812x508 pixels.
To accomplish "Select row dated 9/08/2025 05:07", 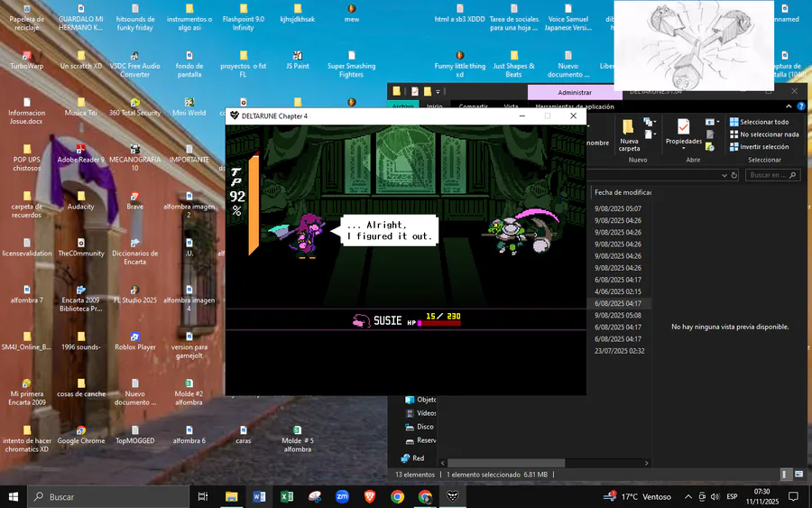I will [x=618, y=208].
